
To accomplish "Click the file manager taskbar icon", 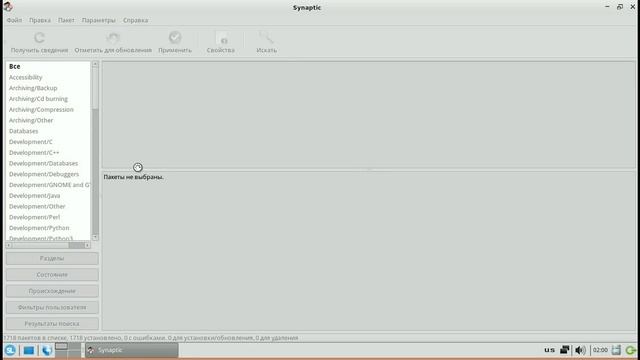I will 29,350.
